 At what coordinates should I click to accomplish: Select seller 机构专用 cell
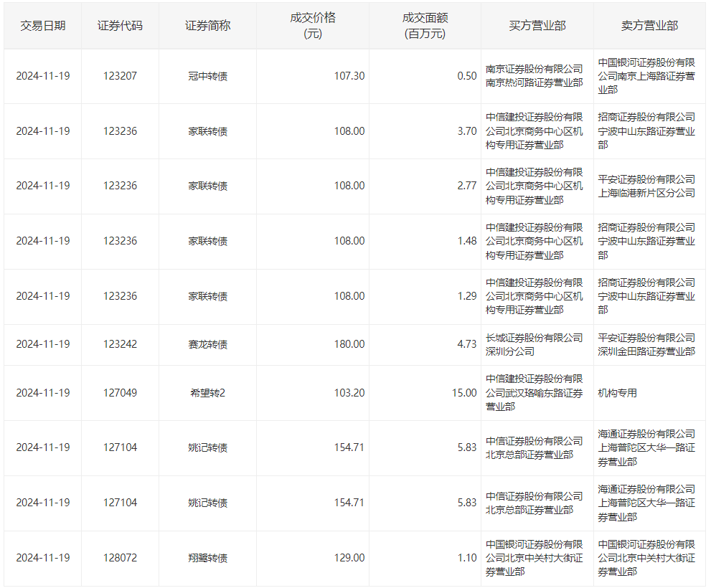(x=617, y=393)
